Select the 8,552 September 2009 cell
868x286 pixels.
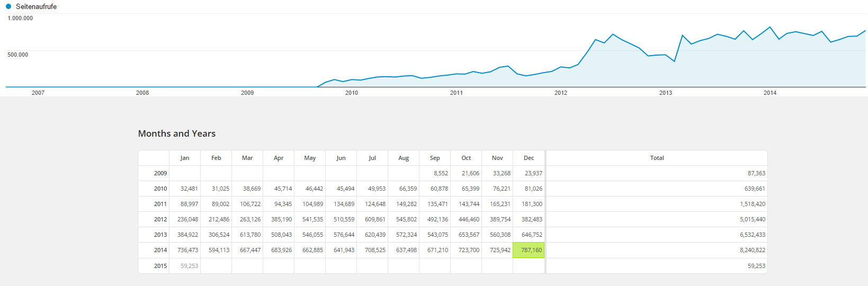(x=441, y=173)
